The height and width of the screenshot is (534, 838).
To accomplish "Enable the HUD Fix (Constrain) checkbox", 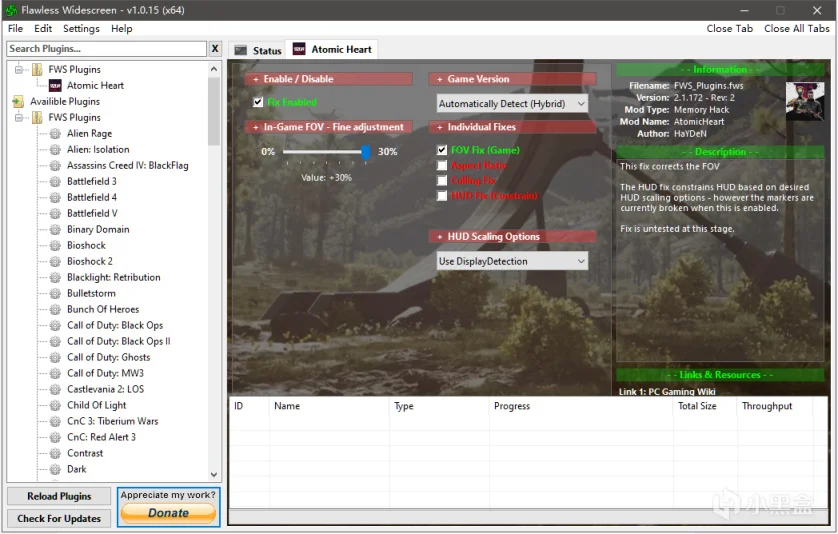I will click(x=443, y=197).
